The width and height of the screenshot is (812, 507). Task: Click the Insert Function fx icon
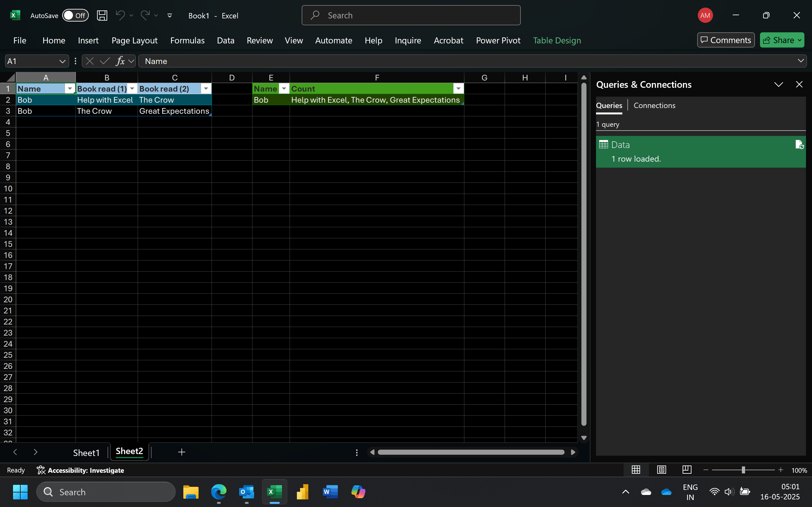(x=120, y=61)
